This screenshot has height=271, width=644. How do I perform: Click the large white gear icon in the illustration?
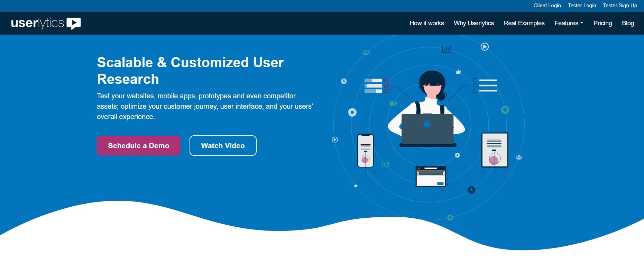(x=352, y=112)
